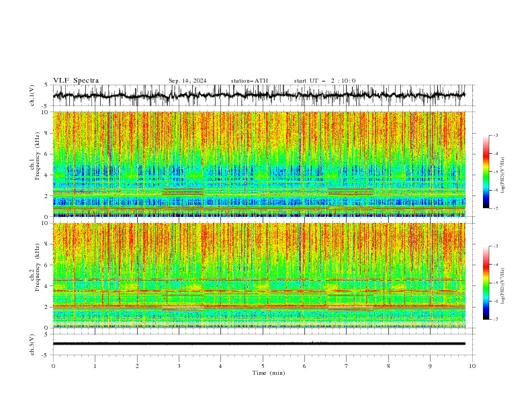Image resolution: width=532 pixels, height=411 pixels.
Task: Click the ch.1 PSD color scale bar
Action: (x=486, y=172)
